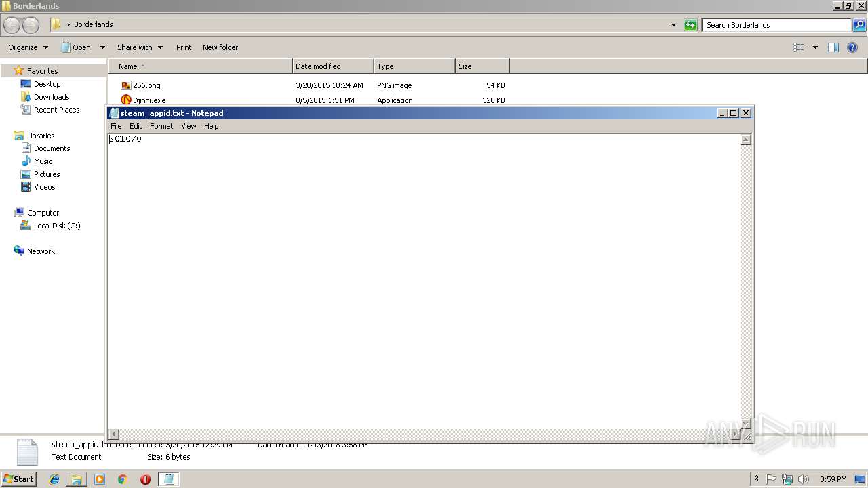The width and height of the screenshot is (868, 488).
Task: Click the Show desktop button
Action: click(861, 479)
